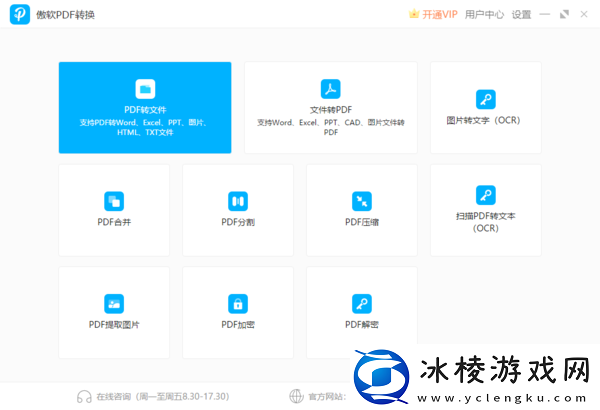Select the 图片转文字 (OCR) icon
Image resolution: width=600 pixels, height=410 pixels.
point(486,100)
